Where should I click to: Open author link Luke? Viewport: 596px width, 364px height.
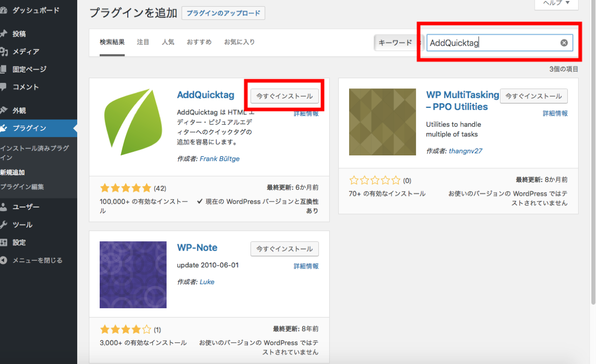[207, 282]
